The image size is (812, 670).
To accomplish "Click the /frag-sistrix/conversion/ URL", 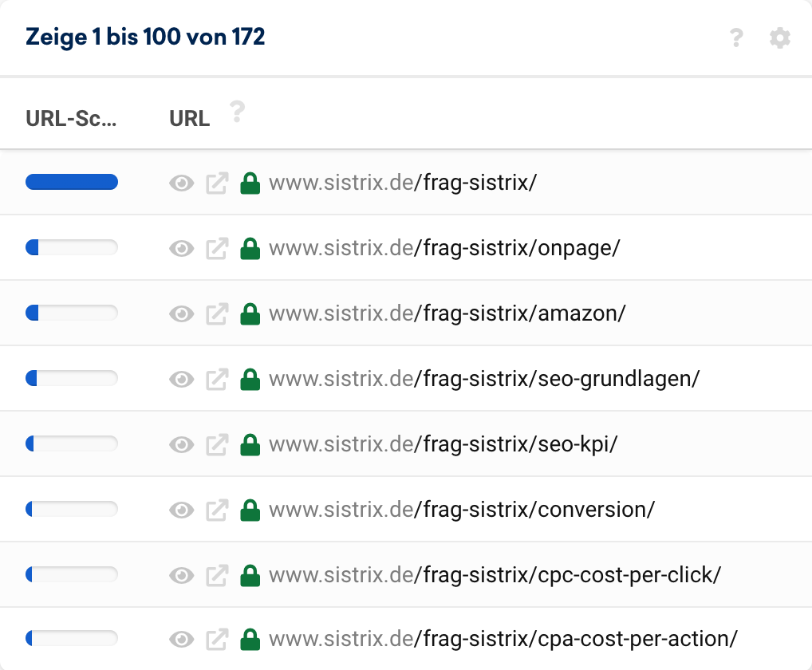I will pos(461,510).
